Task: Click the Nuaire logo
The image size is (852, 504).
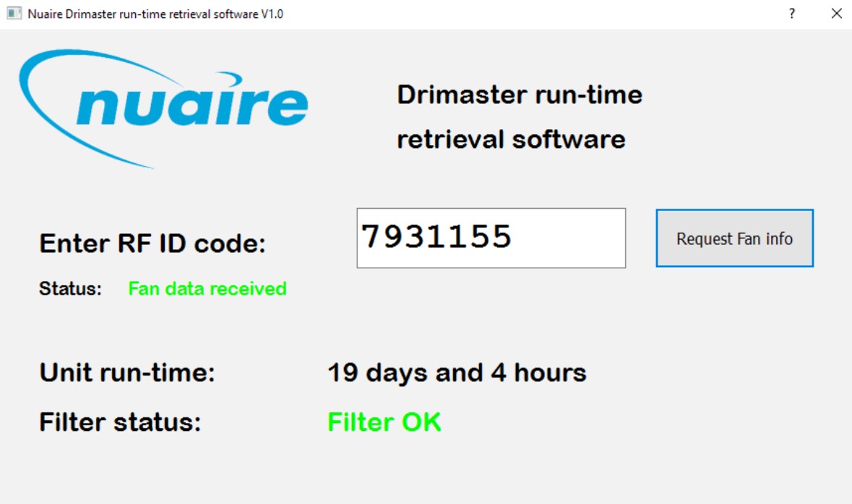Action: [163, 108]
